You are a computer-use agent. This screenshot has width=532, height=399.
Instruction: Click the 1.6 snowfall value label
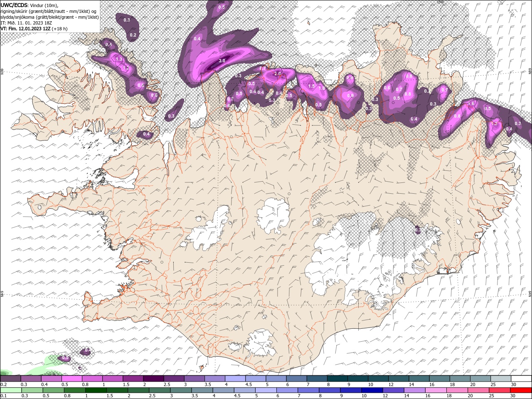[x=471, y=104]
